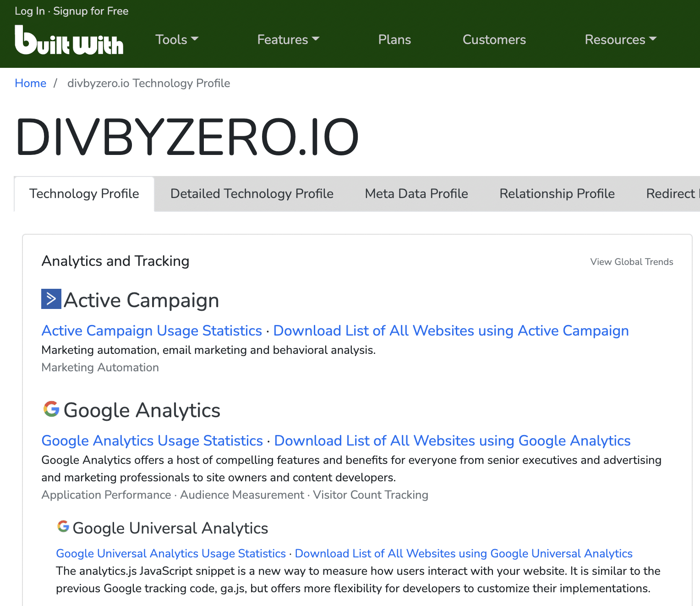This screenshot has height=606, width=700.
Task: Go to Home breadcrumb link
Action: coord(31,83)
